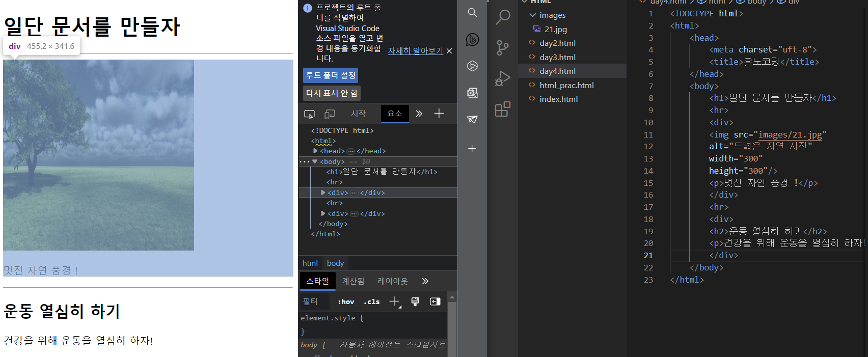Collapse the body node in DOM tree
Viewport: 868px width, 357px height.
click(315, 161)
